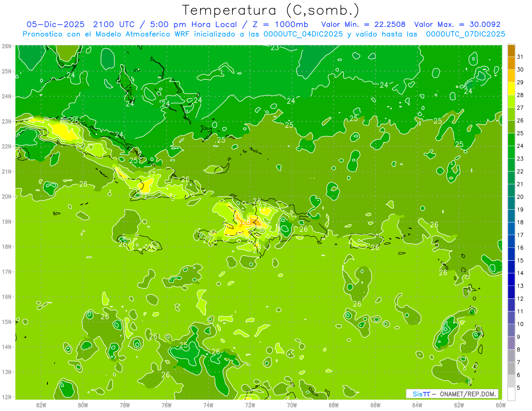Click the latitude axis label 15N
532x411 pixels.
pos(7,321)
